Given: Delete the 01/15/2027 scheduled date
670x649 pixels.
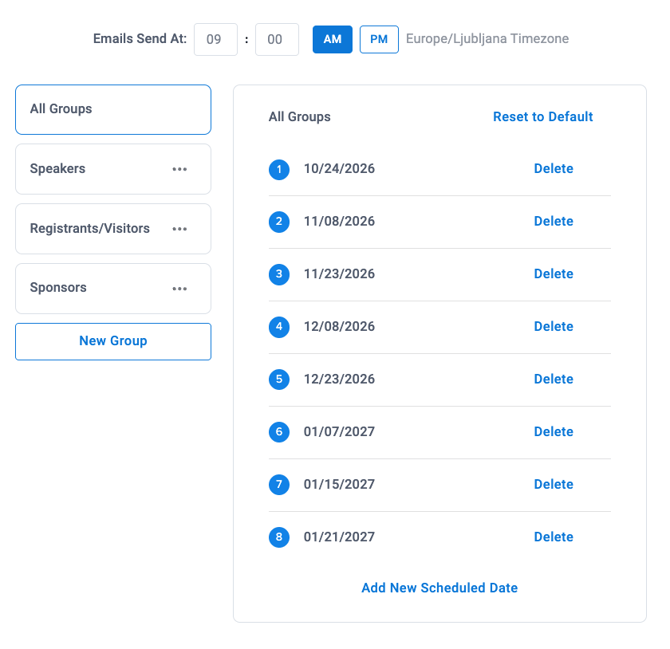Looking at the screenshot, I should click(553, 484).
